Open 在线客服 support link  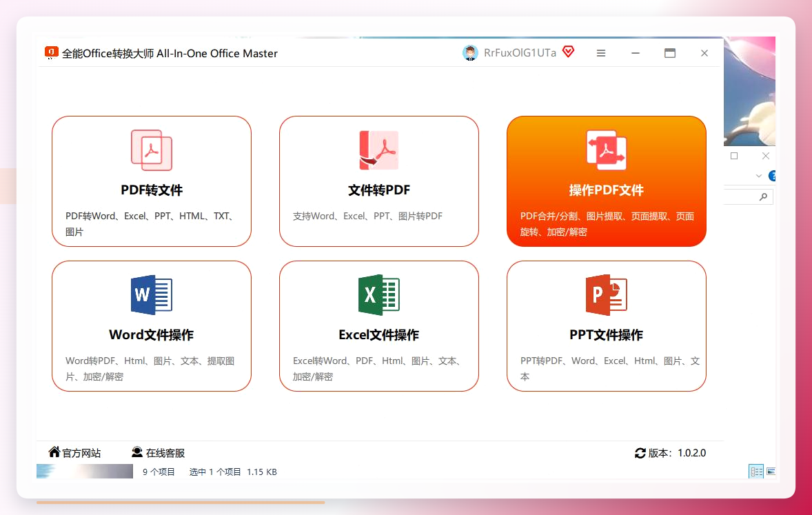pos(158,452)
